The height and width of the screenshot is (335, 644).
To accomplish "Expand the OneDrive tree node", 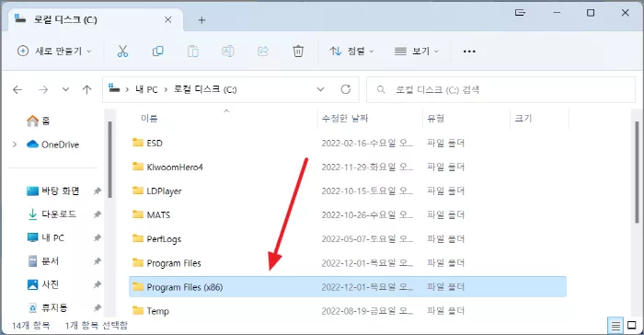I will 15,144.
